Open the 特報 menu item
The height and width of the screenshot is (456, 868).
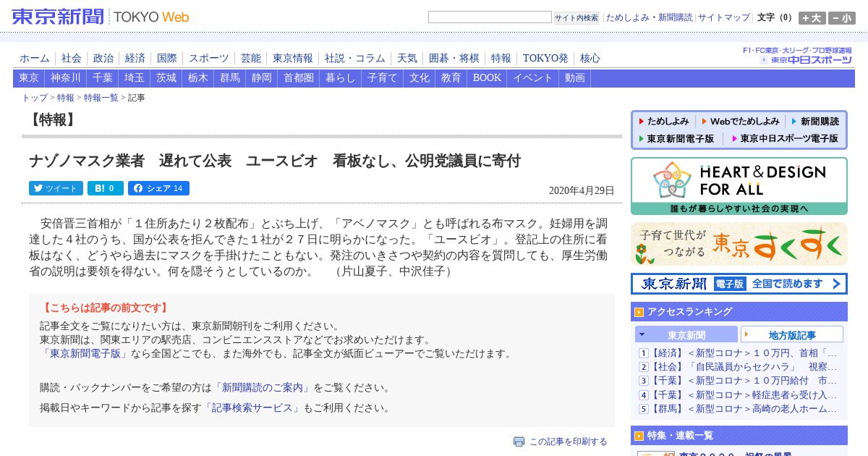[501, 58]
